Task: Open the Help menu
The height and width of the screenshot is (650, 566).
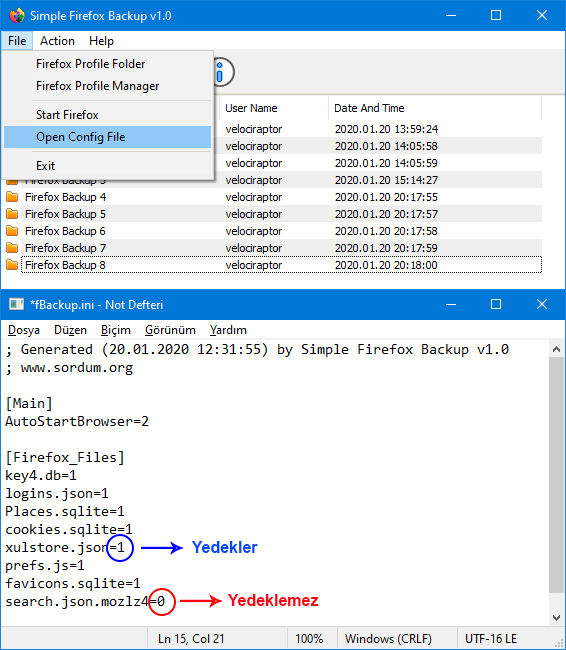Action: (x=101, y=41)
